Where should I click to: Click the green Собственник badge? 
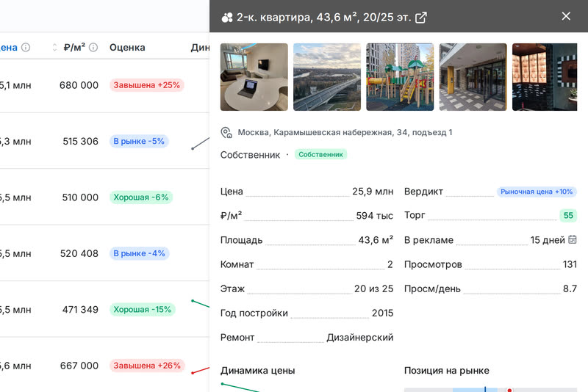(x=320, y=155)
